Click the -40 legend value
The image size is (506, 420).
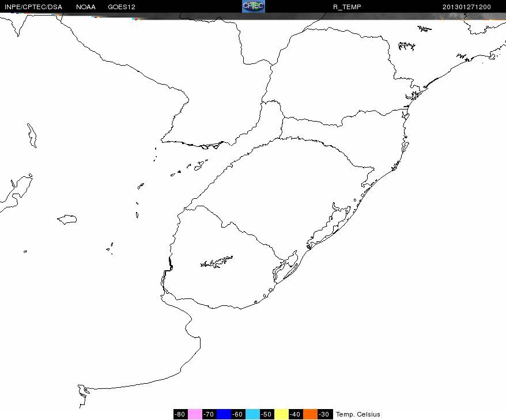296,414
